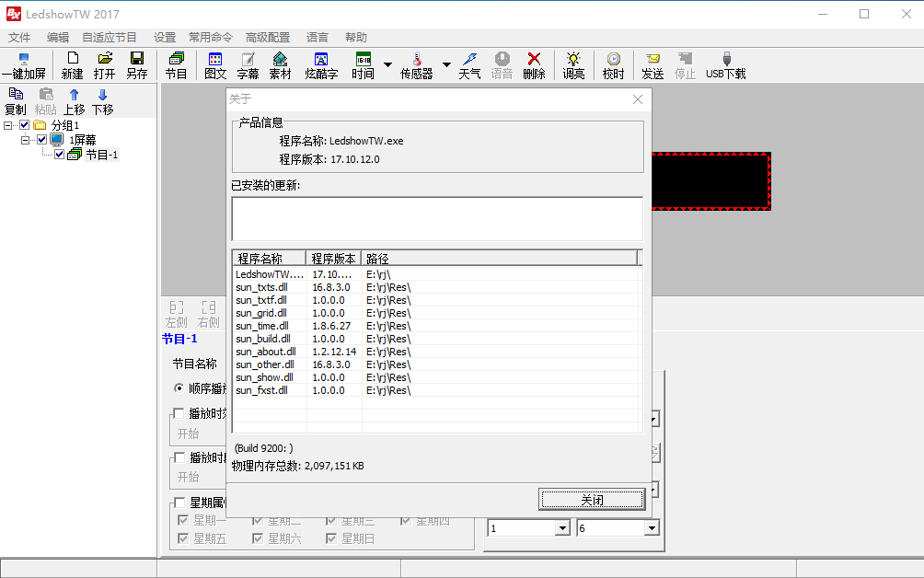The width and height of the screenshot is (924, 578).
Task: Select sun_fxst.dll row in list
Action: click(x=436, y=390)
